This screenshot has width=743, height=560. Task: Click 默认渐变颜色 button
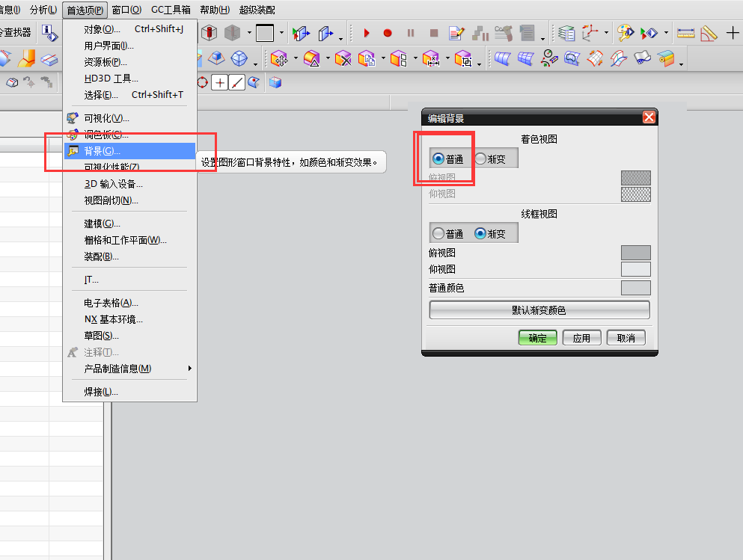tap(539, 310)
